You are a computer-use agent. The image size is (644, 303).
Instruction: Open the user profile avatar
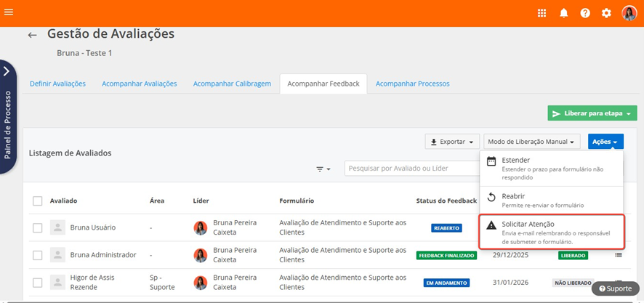point(629,13)
